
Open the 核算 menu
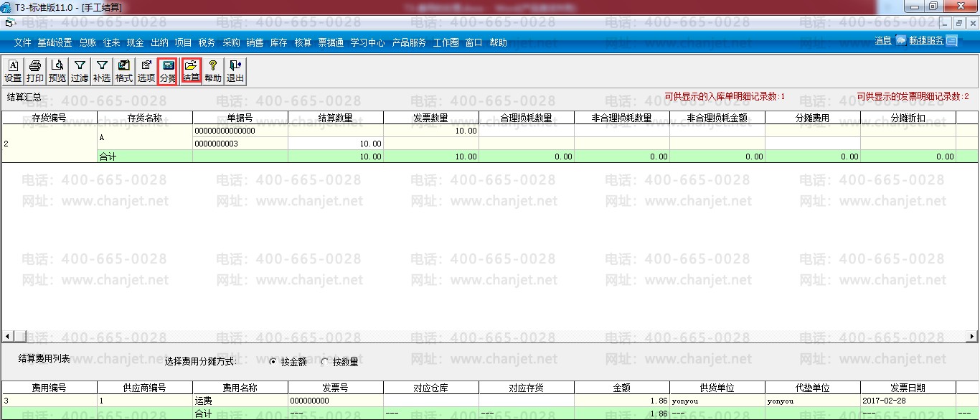click(303, 42)
